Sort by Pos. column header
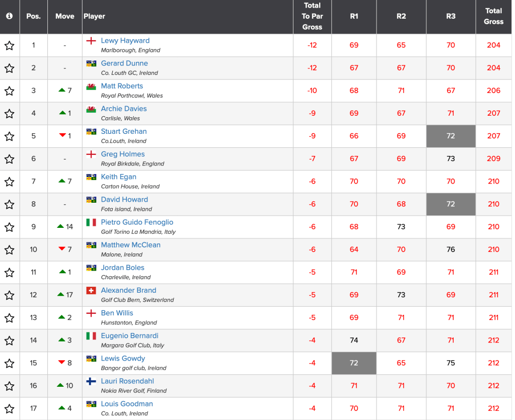The height and width of the screenshot is (420, 515). coord(33,16)
